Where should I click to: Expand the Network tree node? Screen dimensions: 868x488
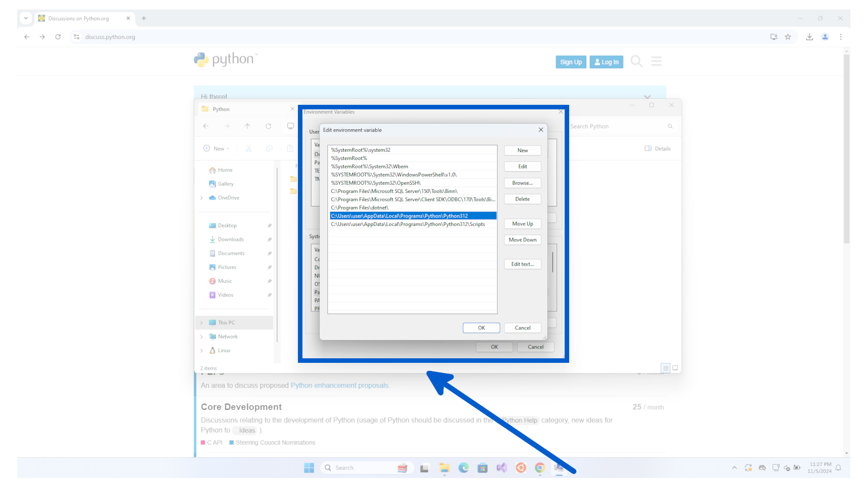[202, 337]
